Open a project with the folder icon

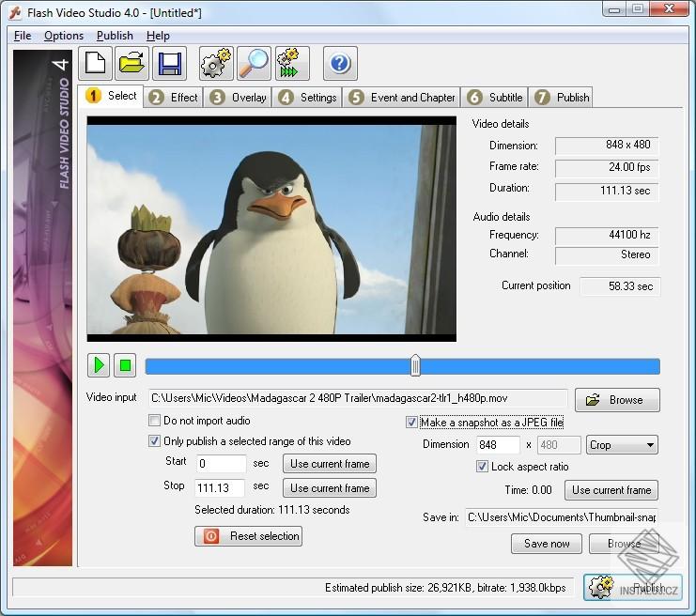pos(132,64)
